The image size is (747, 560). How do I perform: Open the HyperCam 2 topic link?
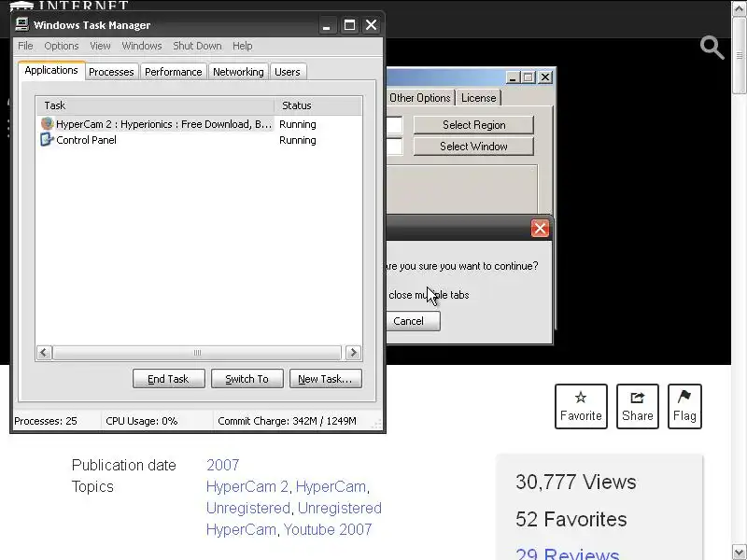tap(247, 486)
